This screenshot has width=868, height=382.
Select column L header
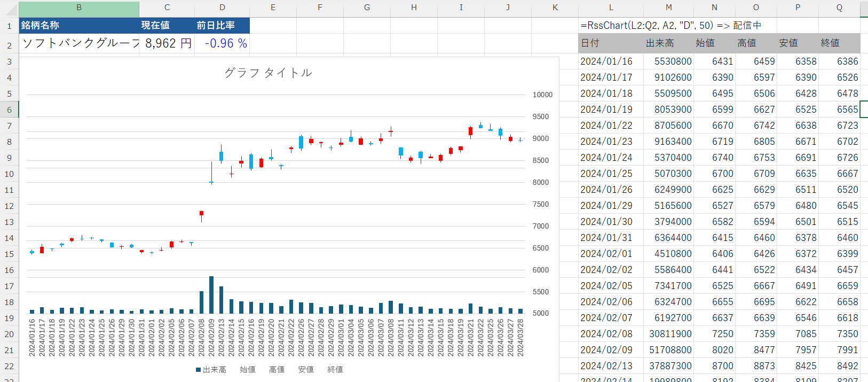pos(611,8)
